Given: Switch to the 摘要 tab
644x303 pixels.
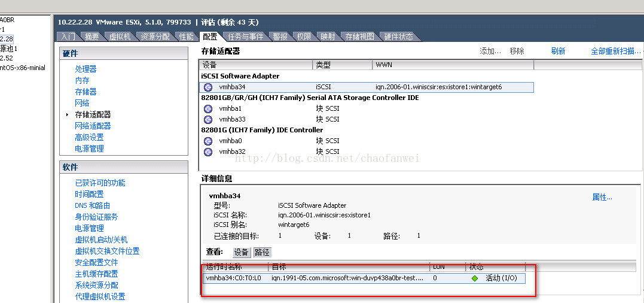Looking at the screenshot, I should (91, 37).
